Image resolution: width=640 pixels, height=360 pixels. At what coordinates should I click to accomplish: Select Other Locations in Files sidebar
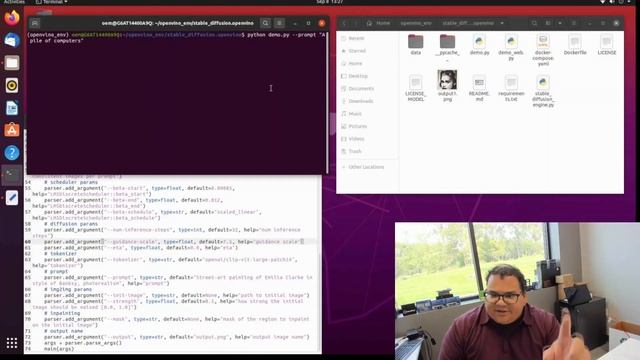coord(367,167)
